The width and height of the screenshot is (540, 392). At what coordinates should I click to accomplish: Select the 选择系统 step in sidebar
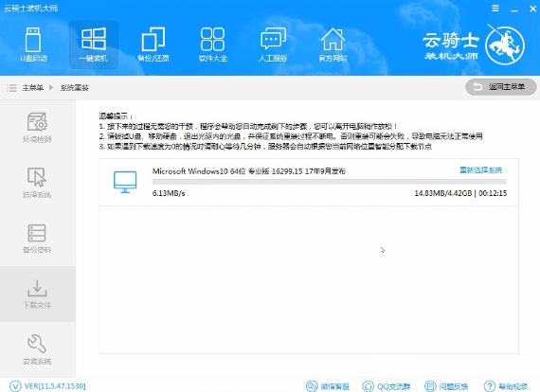coord(37,183)
